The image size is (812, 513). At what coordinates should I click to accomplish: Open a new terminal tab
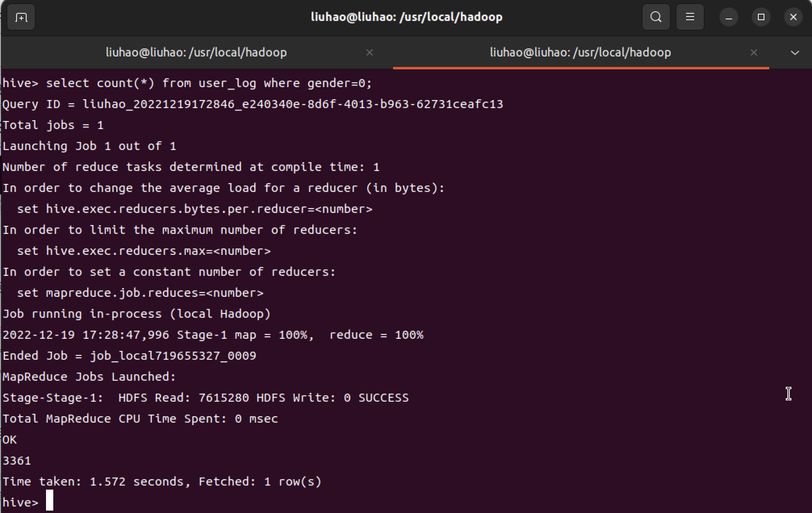21,17
